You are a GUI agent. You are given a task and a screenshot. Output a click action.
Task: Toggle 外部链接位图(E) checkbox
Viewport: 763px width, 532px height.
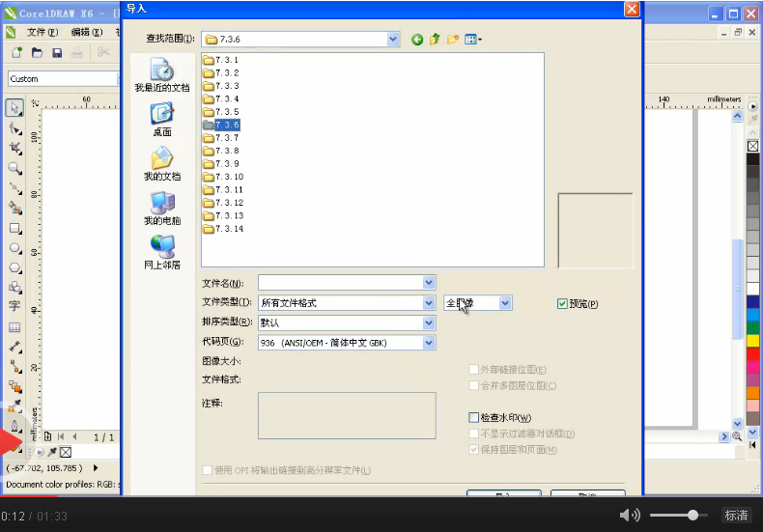[473, 370]
